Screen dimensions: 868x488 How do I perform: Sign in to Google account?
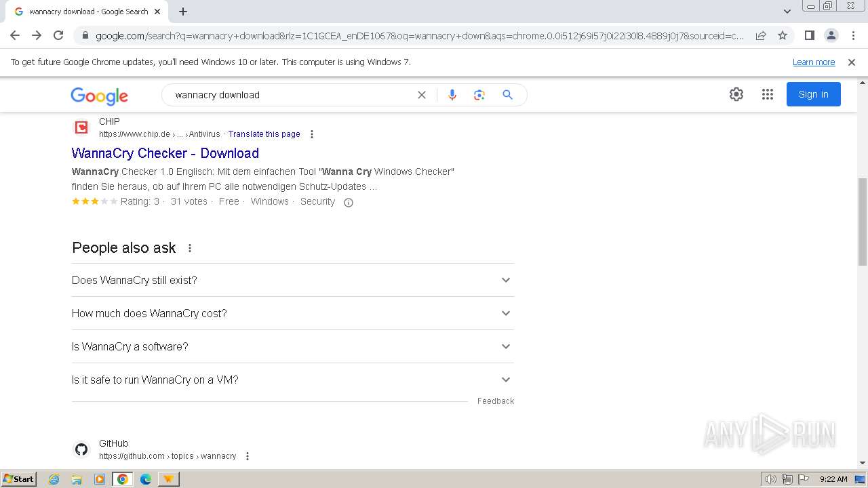(814, 94)
